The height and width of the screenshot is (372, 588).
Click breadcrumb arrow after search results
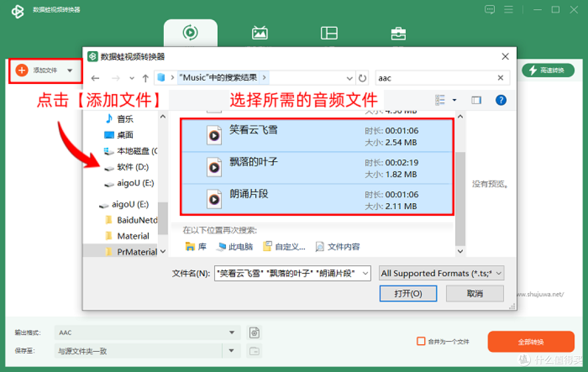[x=265, y=78]
